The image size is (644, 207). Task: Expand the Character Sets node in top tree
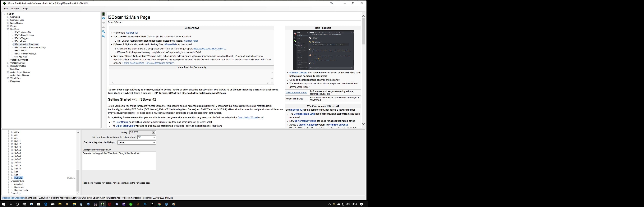8,20
